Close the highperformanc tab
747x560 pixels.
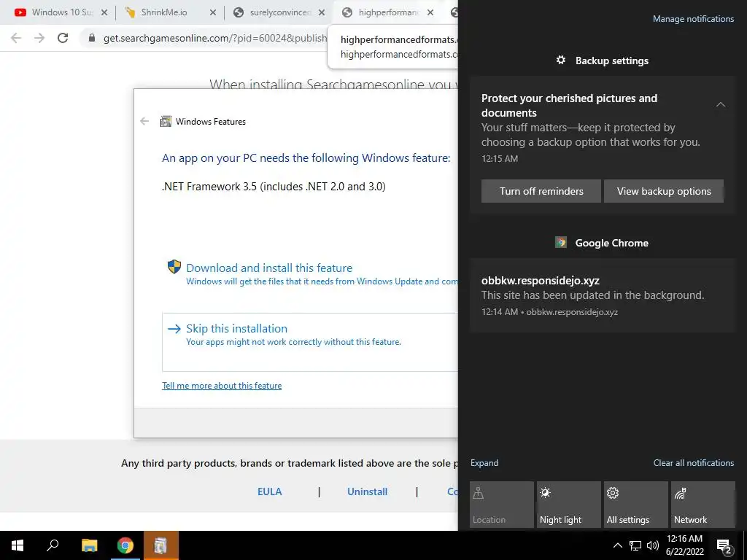pos(430,12)
